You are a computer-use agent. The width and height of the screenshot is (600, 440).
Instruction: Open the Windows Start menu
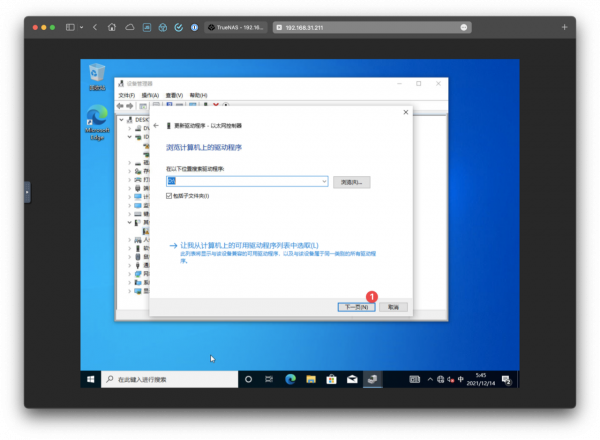[91, 379]
